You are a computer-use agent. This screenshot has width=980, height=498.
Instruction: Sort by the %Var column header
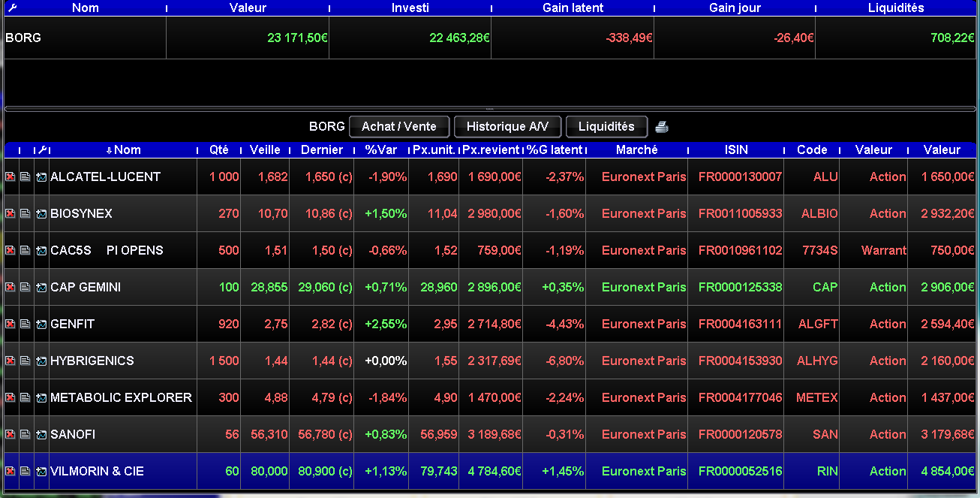[381, 149]
